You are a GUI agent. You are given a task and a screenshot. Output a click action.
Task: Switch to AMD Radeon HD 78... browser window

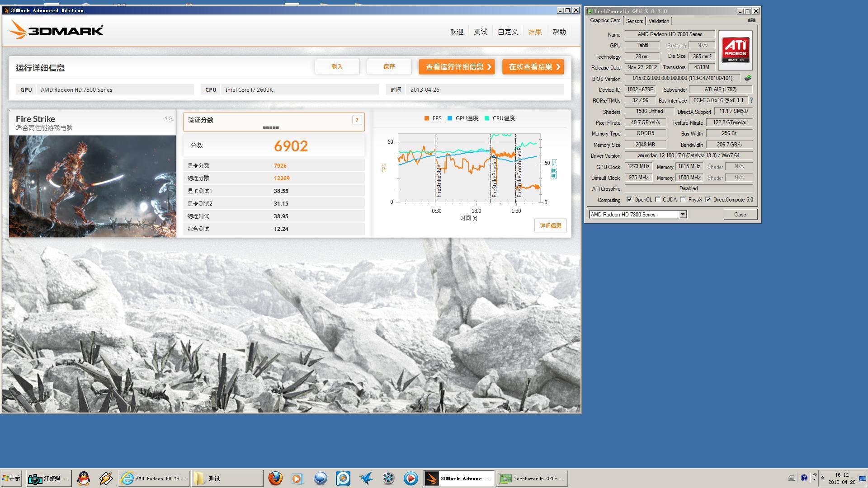point(154,478)
